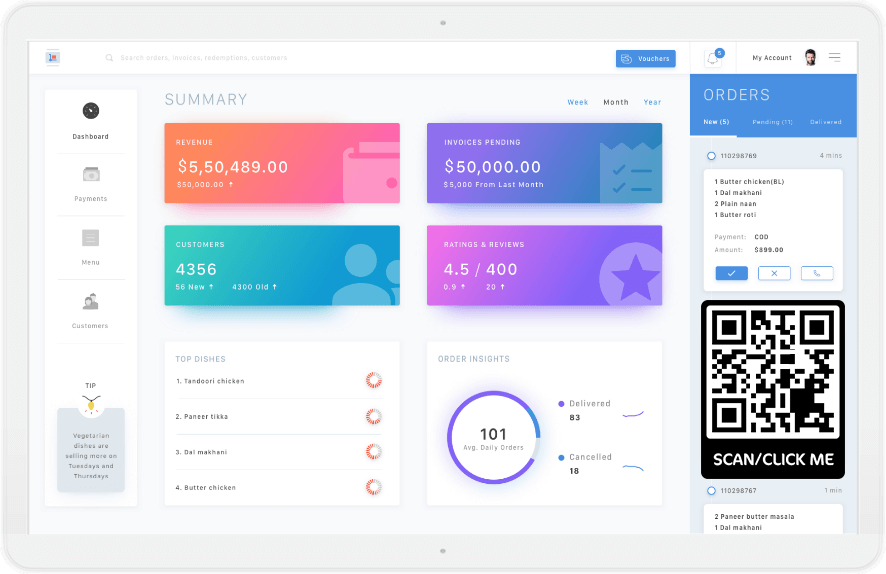
Task: Switch to Delivered orders tab
Action: (826, 122)
